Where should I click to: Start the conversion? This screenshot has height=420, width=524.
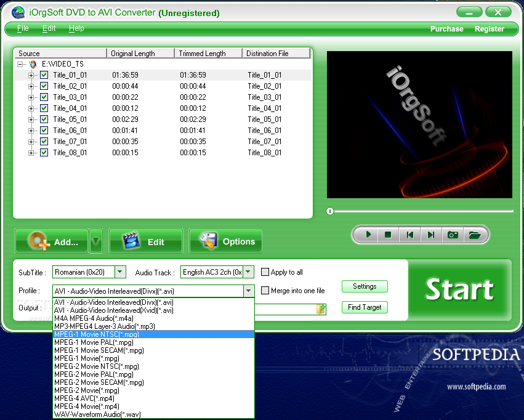pos(459,289)
